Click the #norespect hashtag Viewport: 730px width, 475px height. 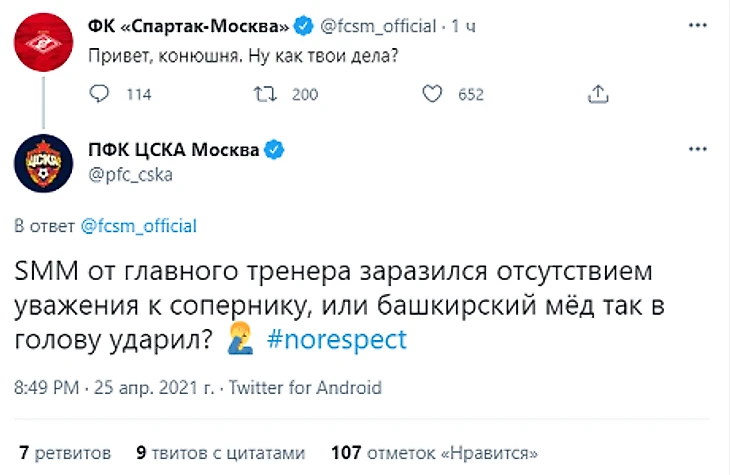tap(338, 339)
